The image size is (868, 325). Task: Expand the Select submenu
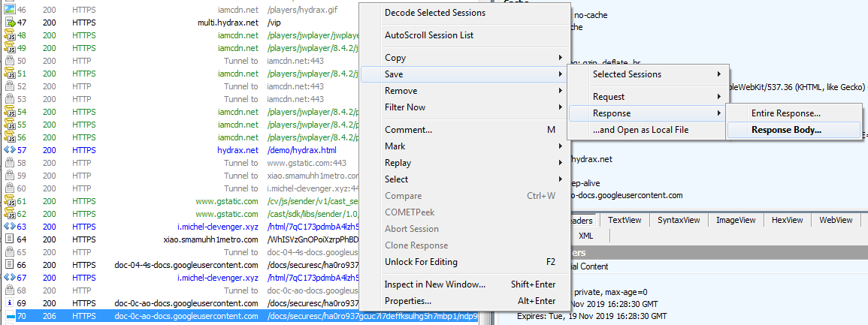(x=465, y=179)
